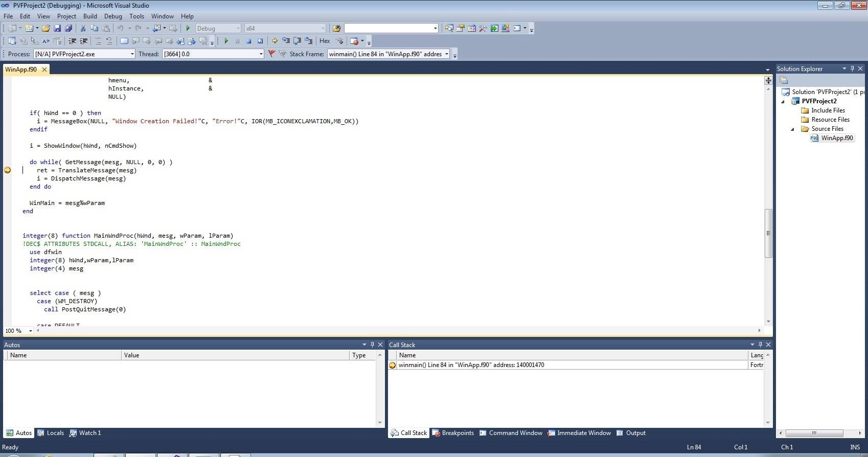868x457 pixels.
Task: Open the Thread [3664] dropdown
Action: pos(213,54)
